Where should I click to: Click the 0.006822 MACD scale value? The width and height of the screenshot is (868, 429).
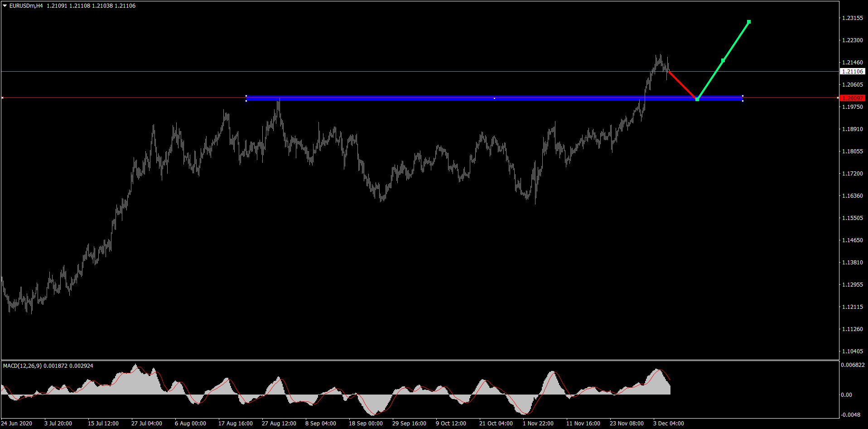tap(853, 365)
